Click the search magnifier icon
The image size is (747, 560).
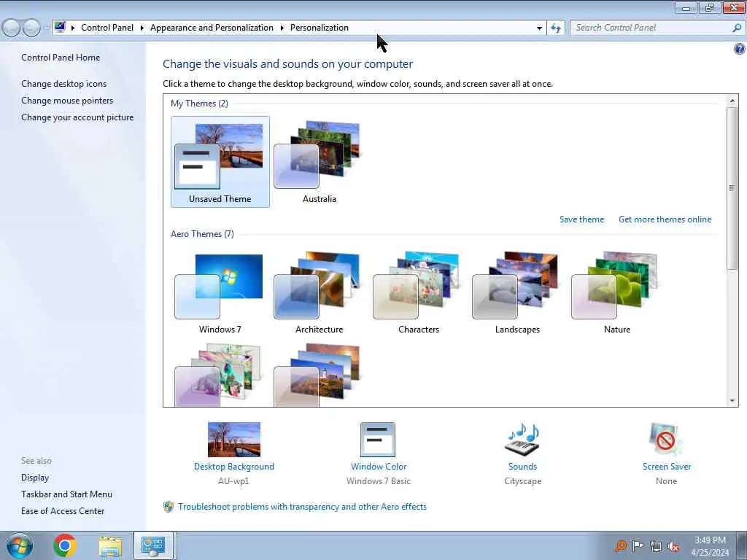click(x=737, y=28)
